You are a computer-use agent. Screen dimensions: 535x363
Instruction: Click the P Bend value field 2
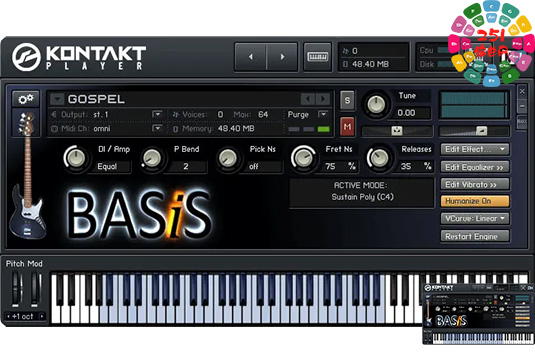tap(186, 166)
